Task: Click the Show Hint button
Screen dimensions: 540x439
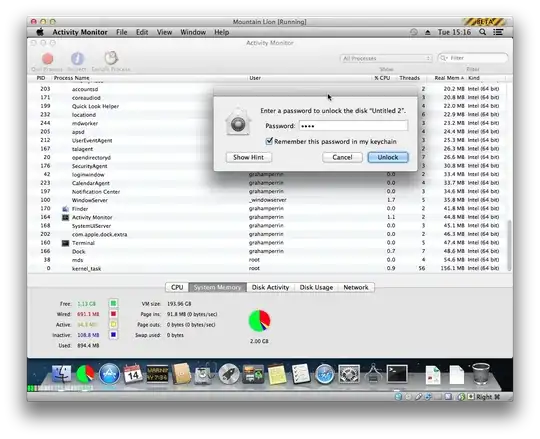Action: coord(248,157)
